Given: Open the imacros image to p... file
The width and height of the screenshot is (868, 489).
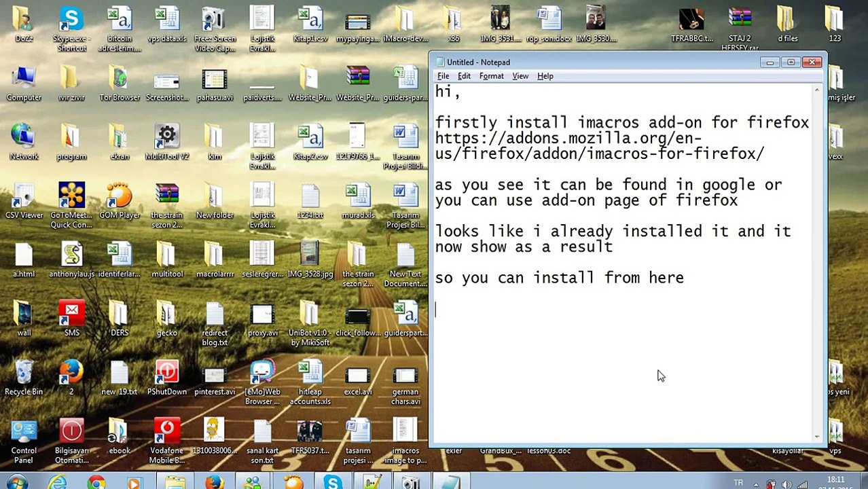Looking at the screenshot, I should click(405, 441).
